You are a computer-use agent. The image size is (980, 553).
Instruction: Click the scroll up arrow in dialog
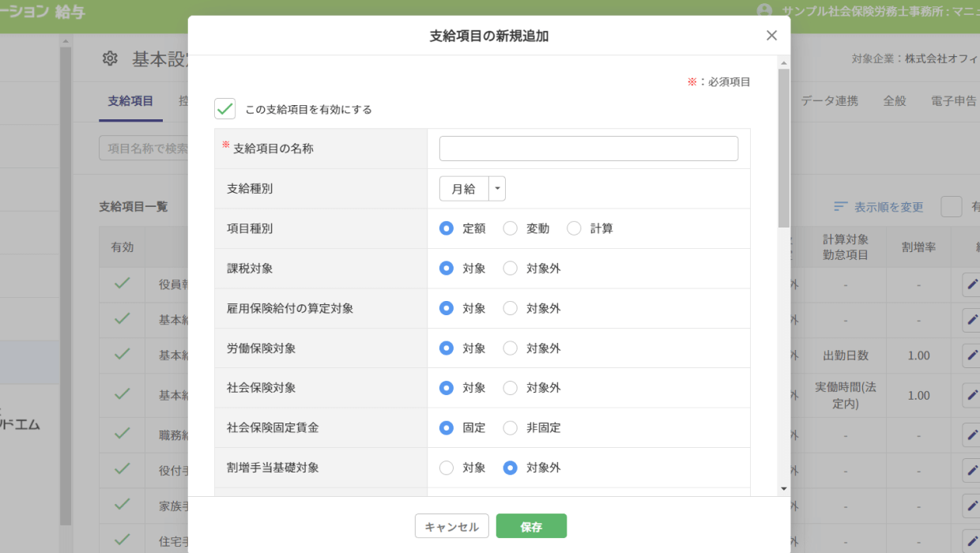(x=784, y=62)
